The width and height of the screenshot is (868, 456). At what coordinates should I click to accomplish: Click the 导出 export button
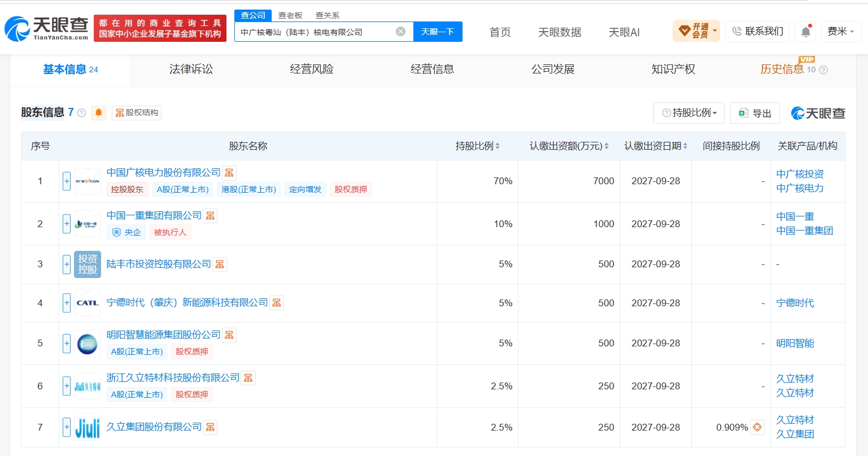(755, 113)
